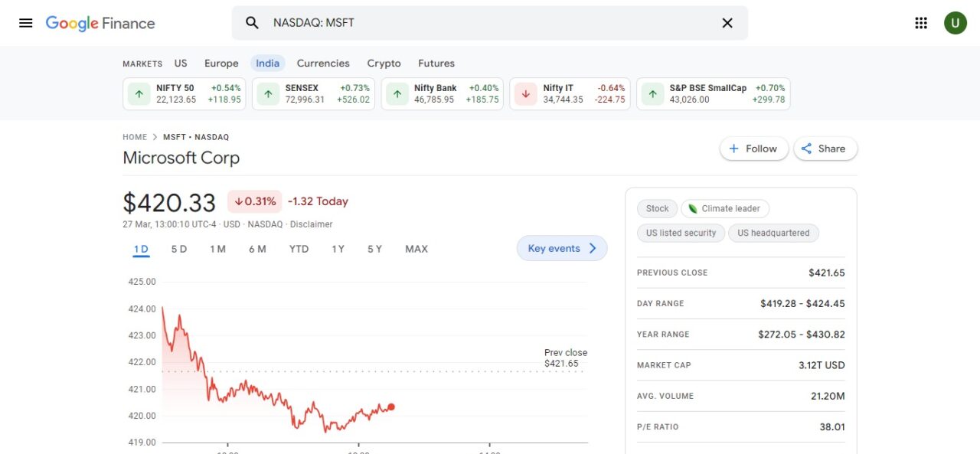Click the Climate leader chip
Image resolution: width=980 pixels, height=454 pixels.
pos(725,208)
